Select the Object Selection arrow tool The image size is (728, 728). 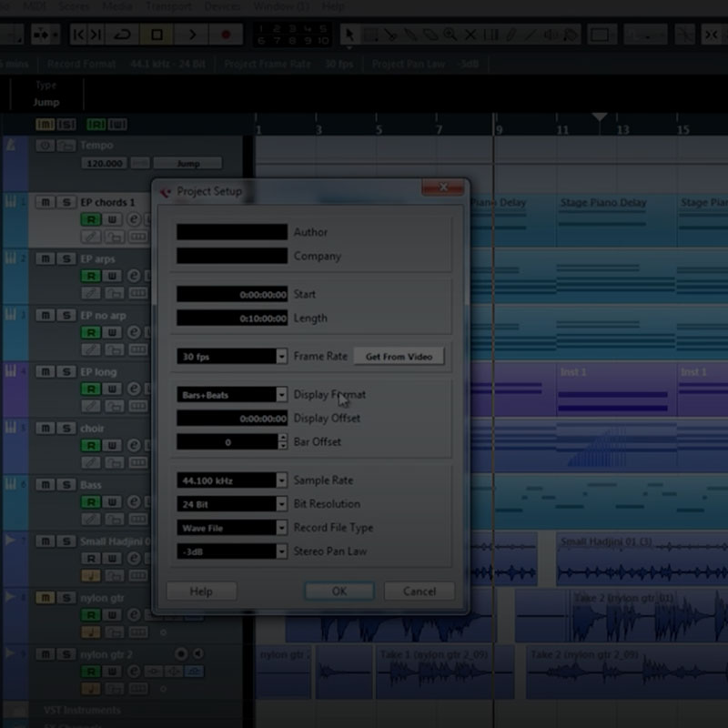[349, 35]
